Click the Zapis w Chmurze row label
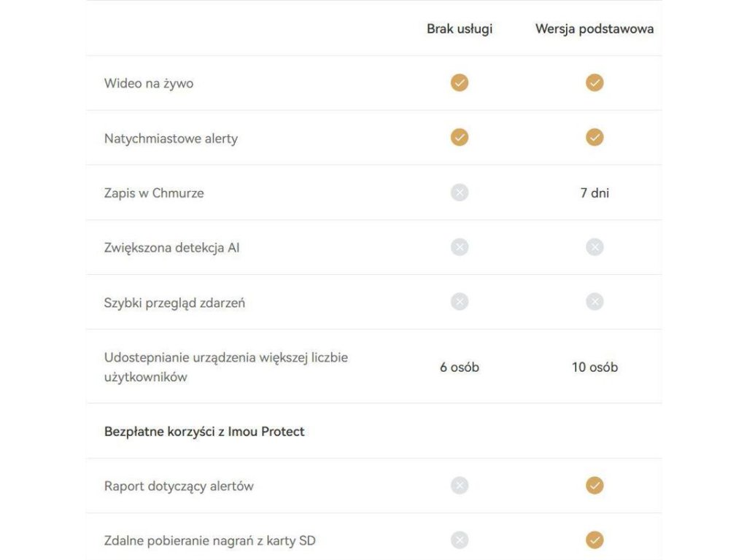Image resolution: width=747 pixels, height=560 pixels. tap(154, 193)
